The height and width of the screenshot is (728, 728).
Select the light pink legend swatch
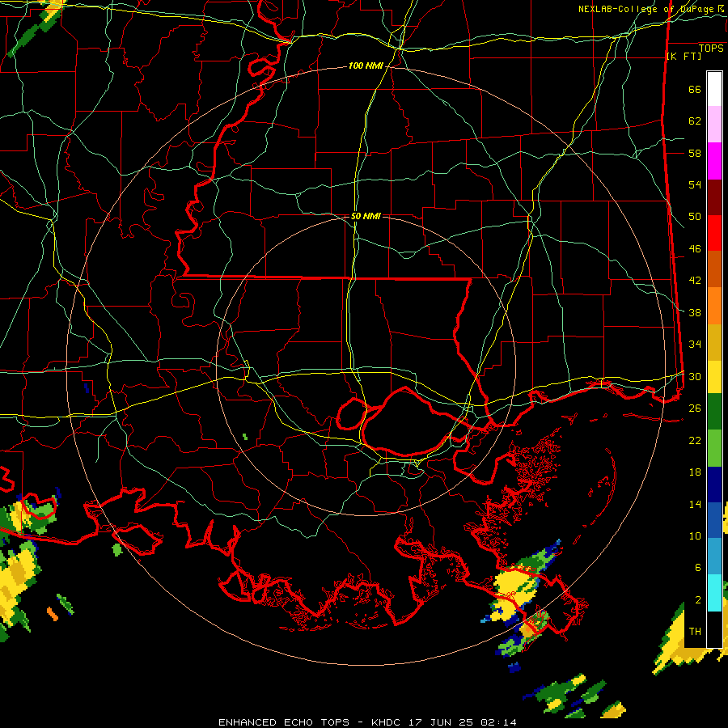[x=714, y=125]
